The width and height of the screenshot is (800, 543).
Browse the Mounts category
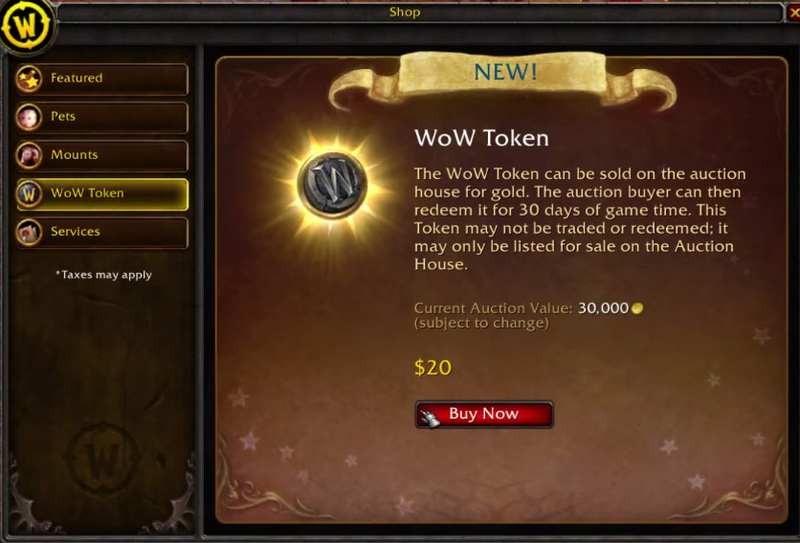(x=102, y=155)
